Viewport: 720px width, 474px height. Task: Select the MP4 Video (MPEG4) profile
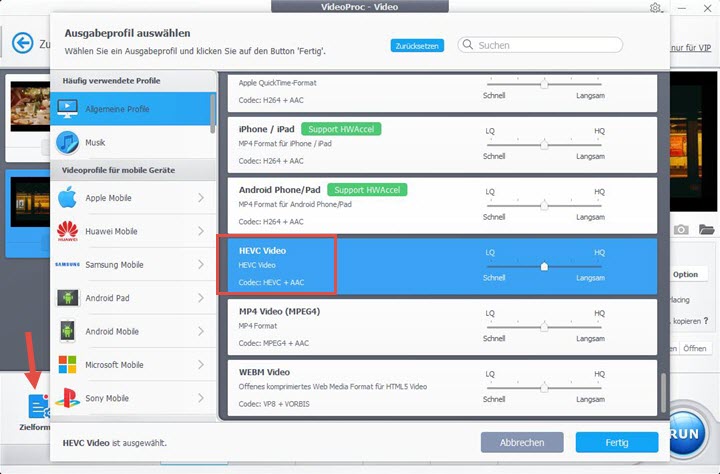pos(442,327)
